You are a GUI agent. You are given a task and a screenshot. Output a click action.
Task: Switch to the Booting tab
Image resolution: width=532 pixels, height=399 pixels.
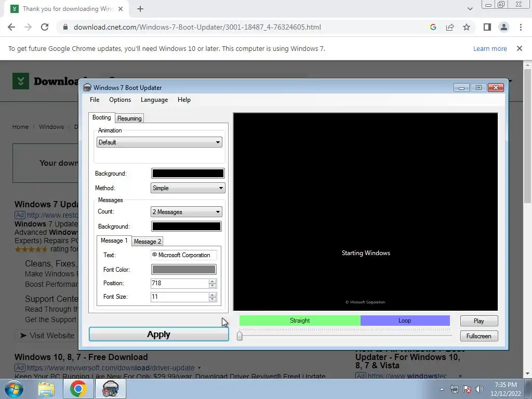[x=101, y=117]
